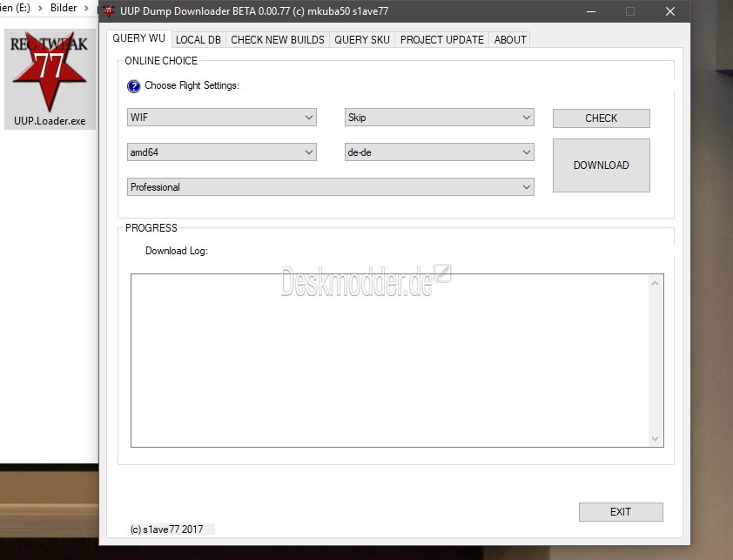Click the log scrollbar down arrow
The image size is (733, 560).
click(655, 439)
